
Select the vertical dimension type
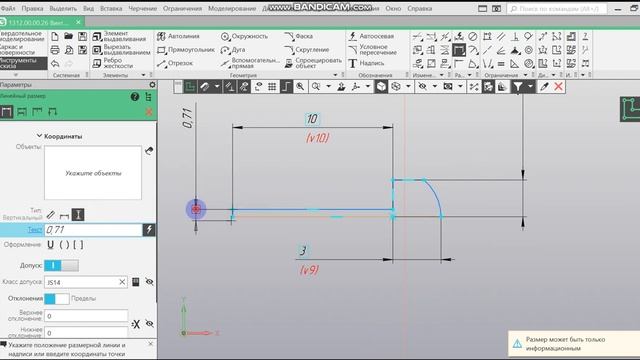pyautogui.click(x=78, y=215)
